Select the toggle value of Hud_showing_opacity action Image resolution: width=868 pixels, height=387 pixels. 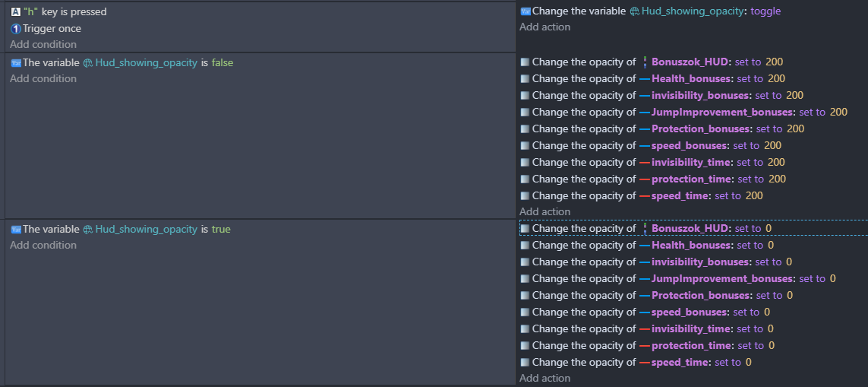765,11
